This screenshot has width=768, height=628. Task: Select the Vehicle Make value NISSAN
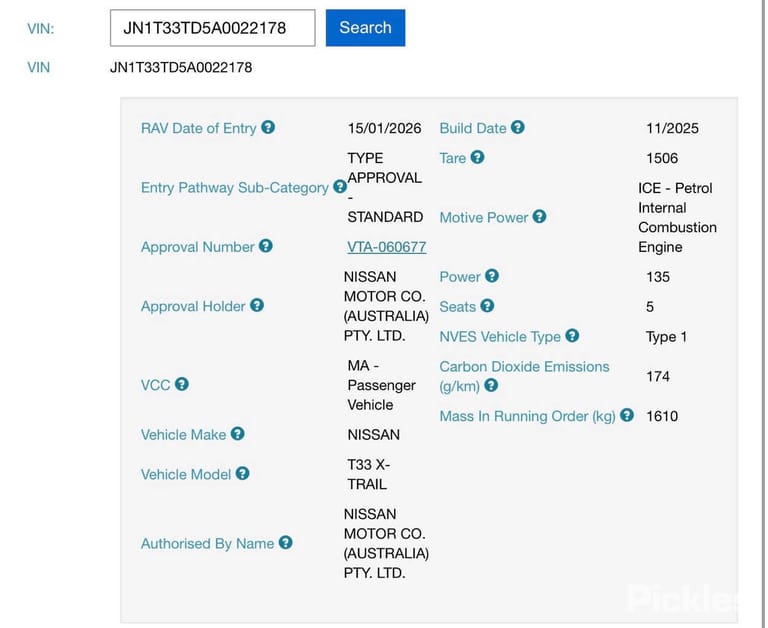click(374, 435)
